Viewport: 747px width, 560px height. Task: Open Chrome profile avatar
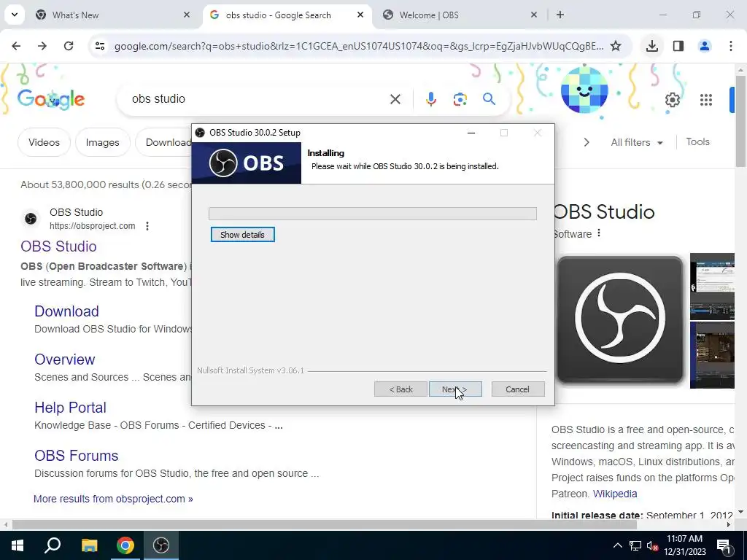click(x=704, y=46)
